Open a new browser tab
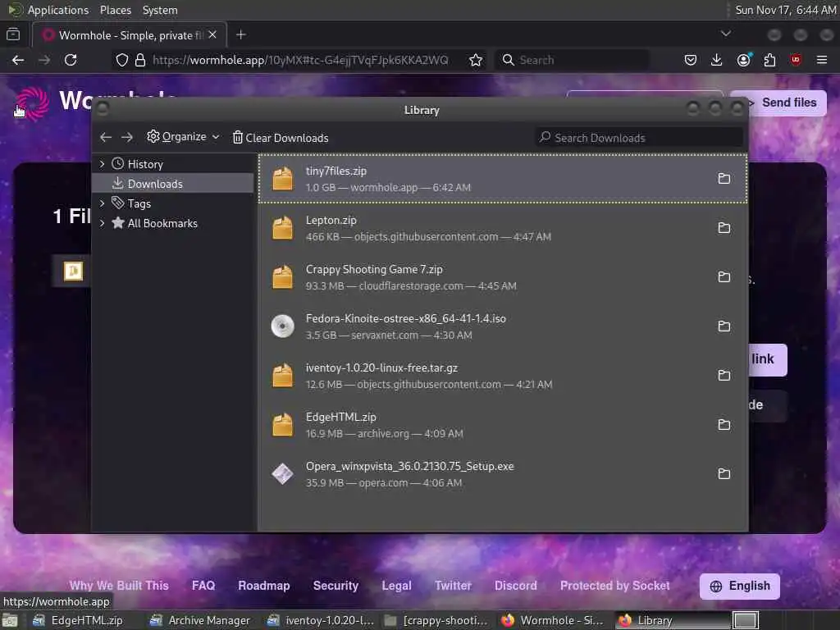This screenshot has height=630, width=840. pyautogui.click(x=241, y=34)
